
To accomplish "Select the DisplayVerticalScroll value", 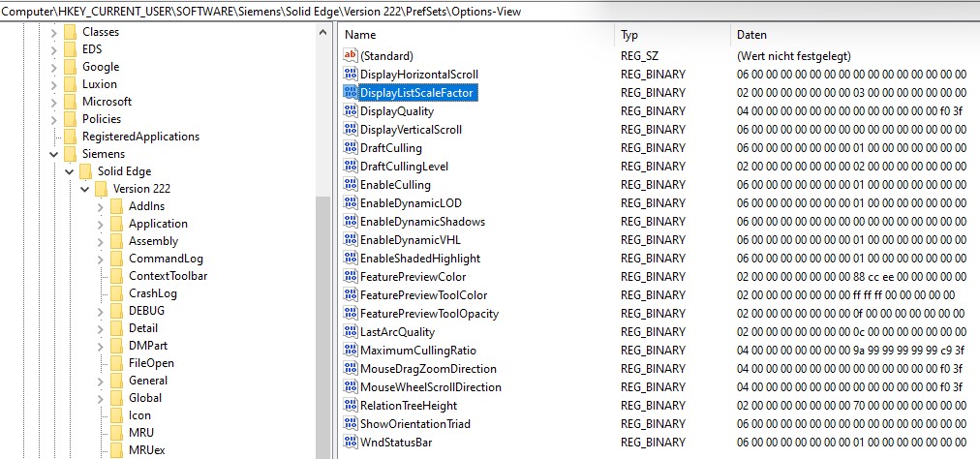I will coord(412,130).
